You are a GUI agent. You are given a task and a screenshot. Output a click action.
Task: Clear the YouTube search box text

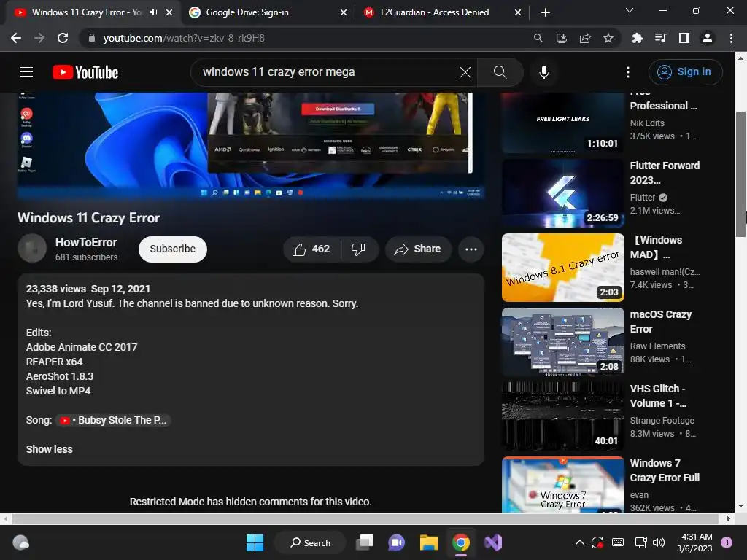point(465,72)
